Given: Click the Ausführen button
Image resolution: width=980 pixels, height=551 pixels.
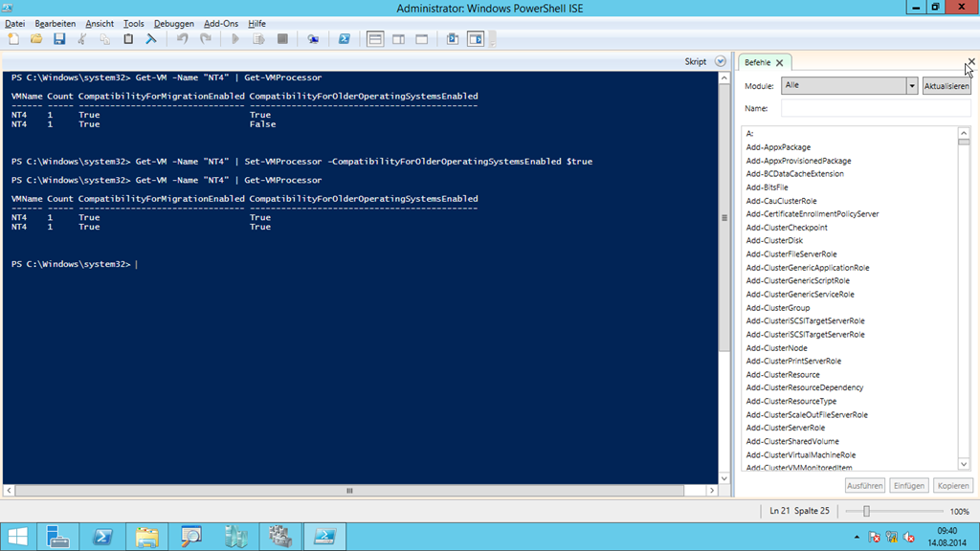Looking at the screenshot, I should tap(864, 485).
